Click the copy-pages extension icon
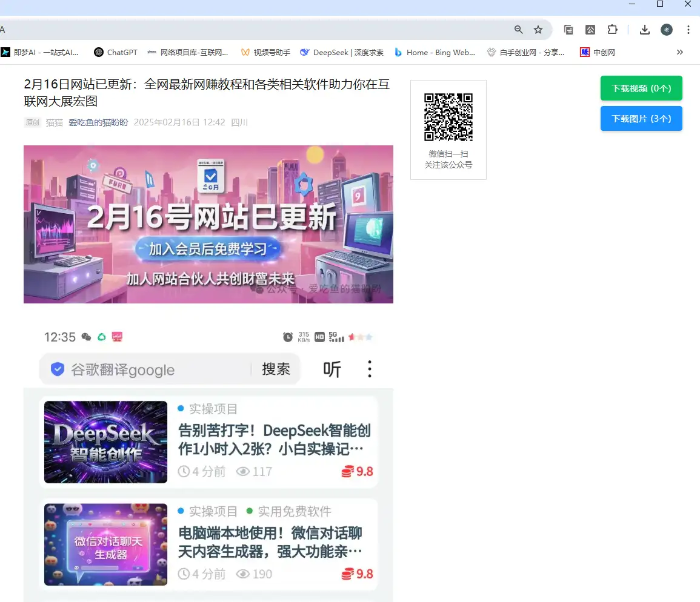700x602 pixels. (x=568, y=30)
